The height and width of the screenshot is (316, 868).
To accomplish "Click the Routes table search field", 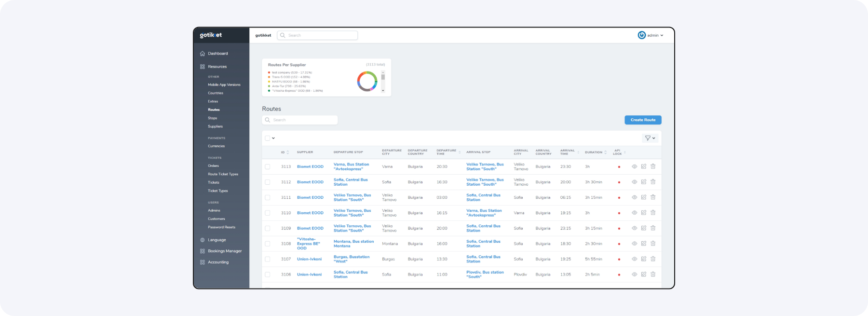I will (300, 120).
